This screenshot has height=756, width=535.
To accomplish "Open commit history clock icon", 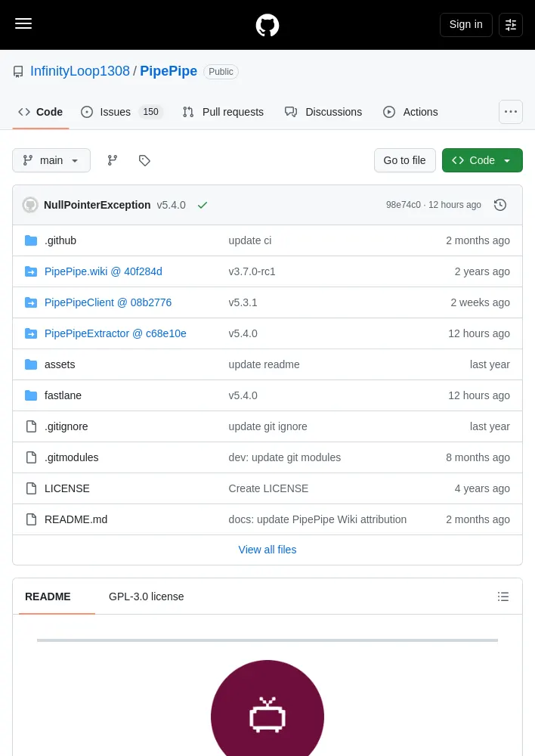I will coord(500,205).
